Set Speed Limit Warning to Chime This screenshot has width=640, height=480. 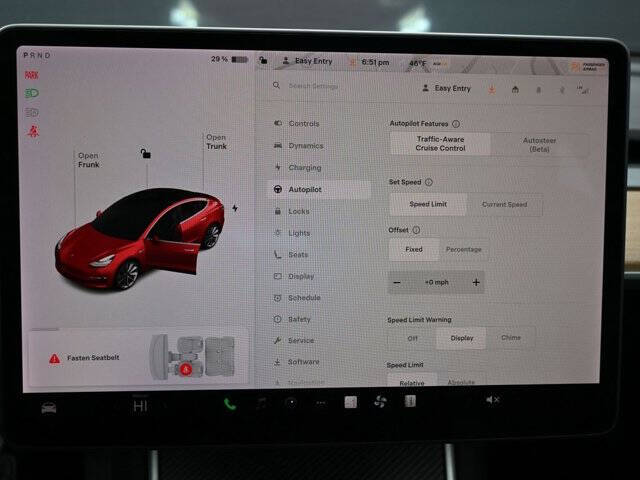click(x=511, y=338)
